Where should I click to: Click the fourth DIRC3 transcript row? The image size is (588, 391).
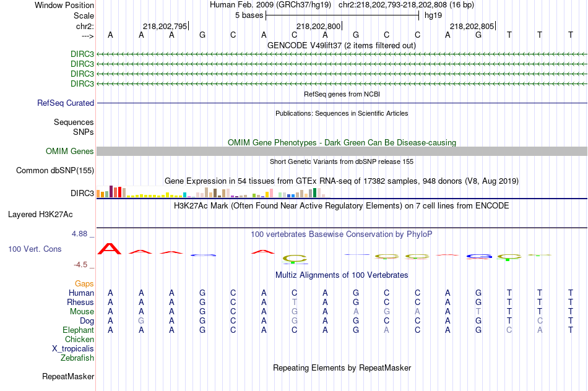pos(342,84)
